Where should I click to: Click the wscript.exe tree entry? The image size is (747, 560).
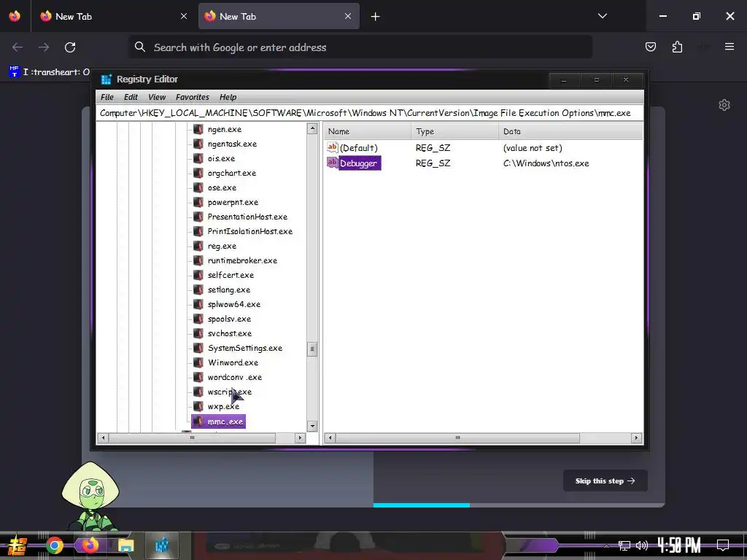[x=230, y=392]
